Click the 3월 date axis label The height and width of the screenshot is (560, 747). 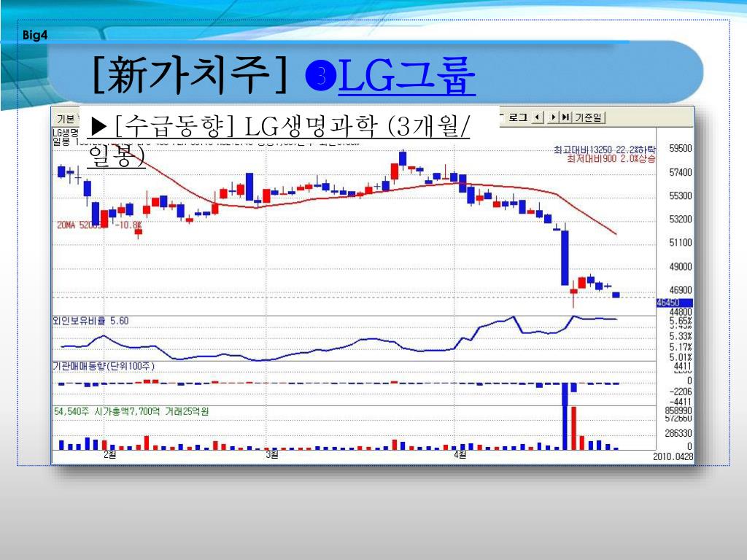point(272,454)
